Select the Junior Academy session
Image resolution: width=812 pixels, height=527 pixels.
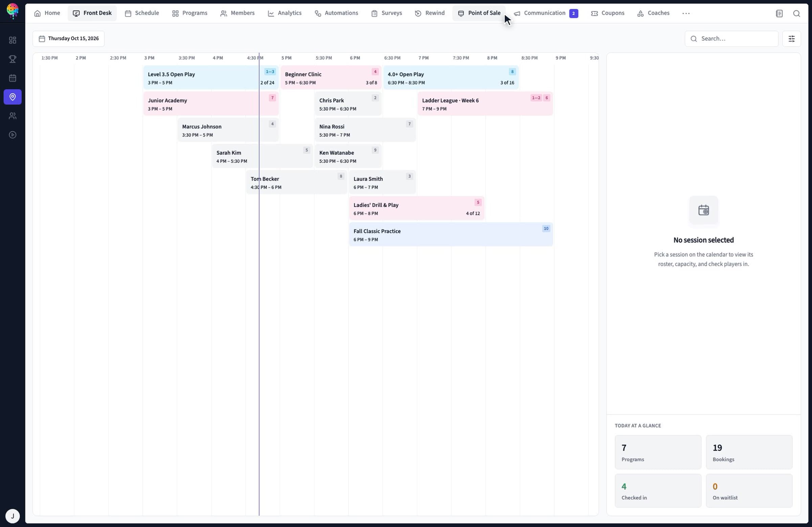[x=211, y=104]
